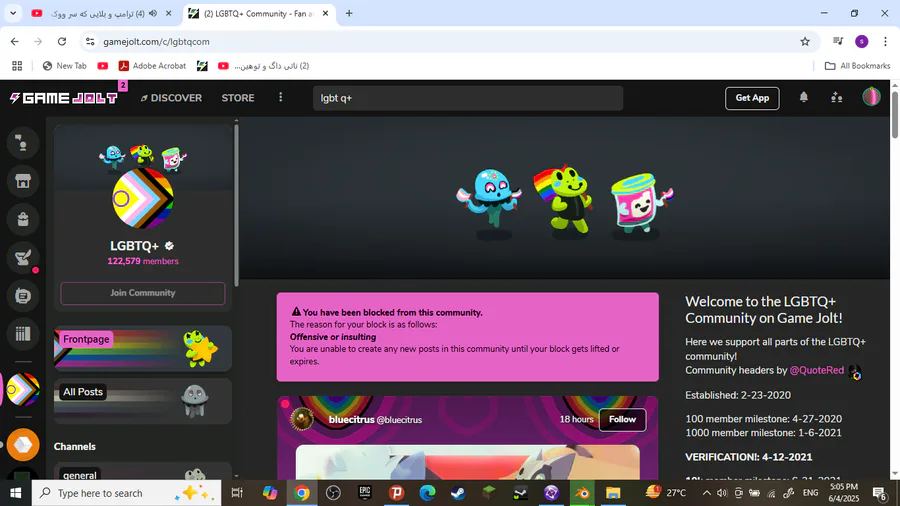Click the community sidebar scrollbar
Image resolution: width=900 pixels, height=506 pixels.
tap(236, 204)
